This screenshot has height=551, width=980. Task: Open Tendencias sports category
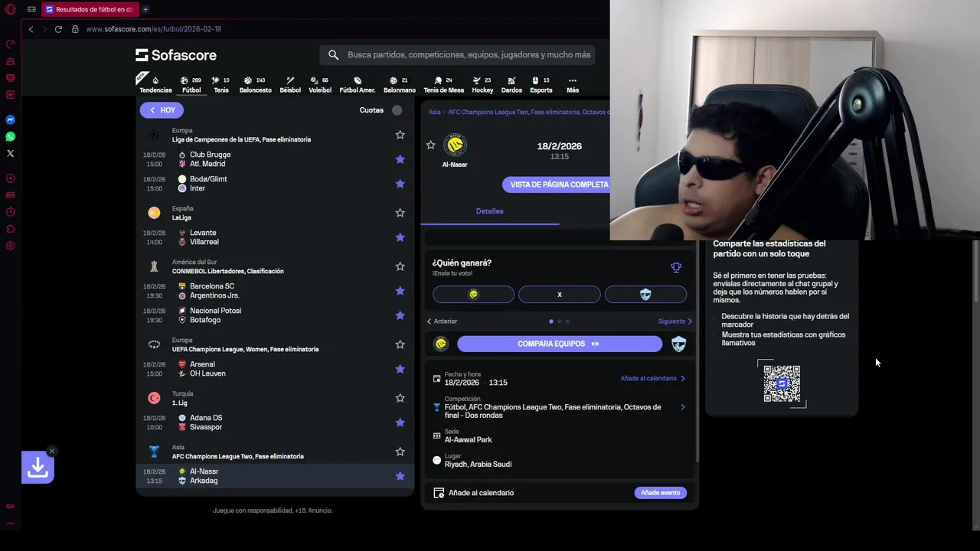(155, 84)
